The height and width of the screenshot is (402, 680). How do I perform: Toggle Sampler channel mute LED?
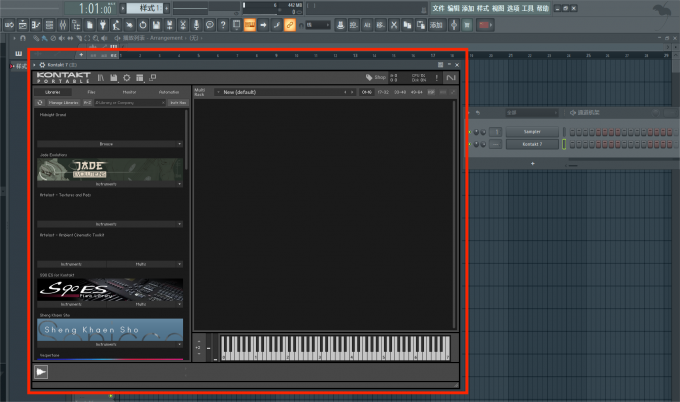tap(469, 132)
